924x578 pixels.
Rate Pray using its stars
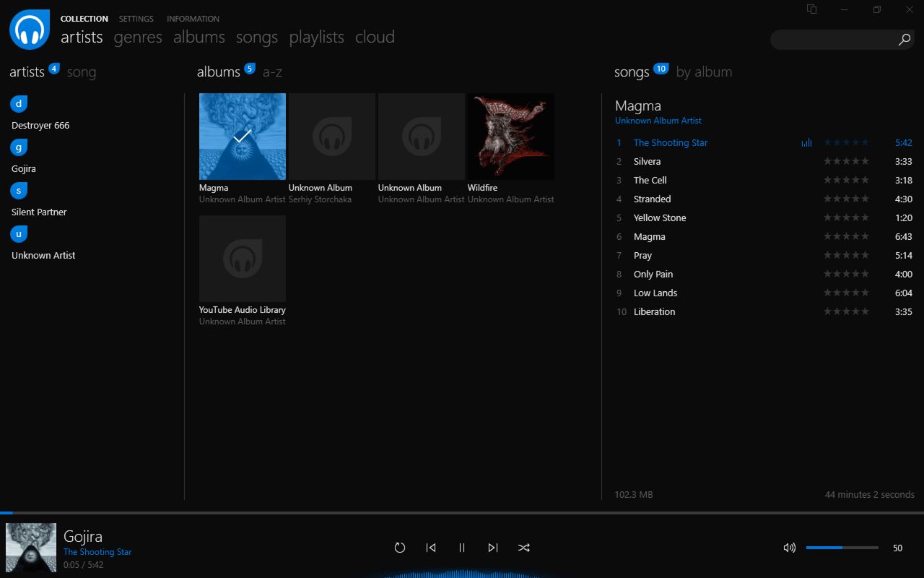(846, 256)
